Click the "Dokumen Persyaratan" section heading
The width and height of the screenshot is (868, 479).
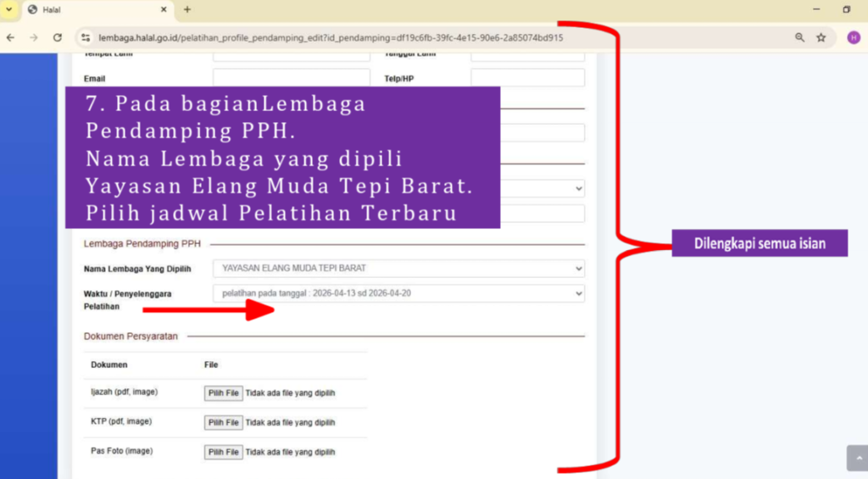coord(131,336)
